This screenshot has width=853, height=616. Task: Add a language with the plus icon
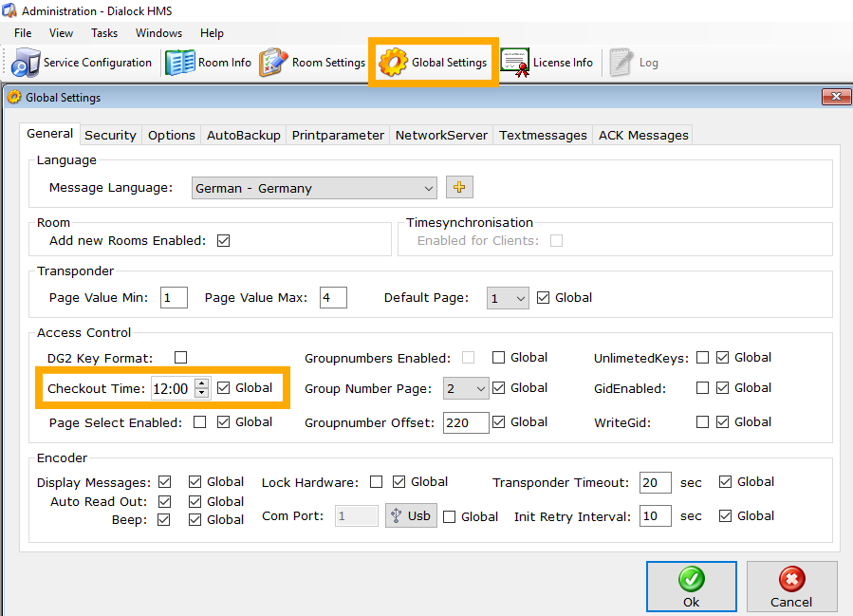tap(459, 188)
